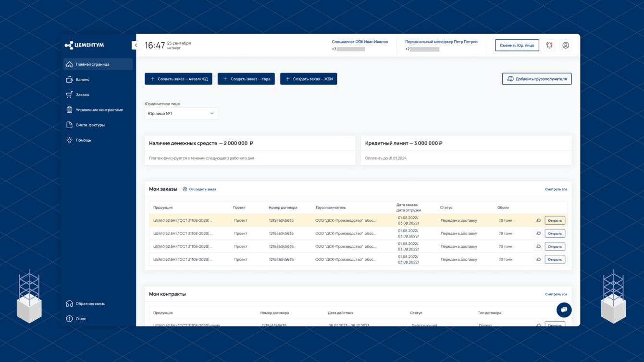Click the Юридическое лицо field label
The width and height of the screenshot is (644, 362).
(x=162, y=104)
